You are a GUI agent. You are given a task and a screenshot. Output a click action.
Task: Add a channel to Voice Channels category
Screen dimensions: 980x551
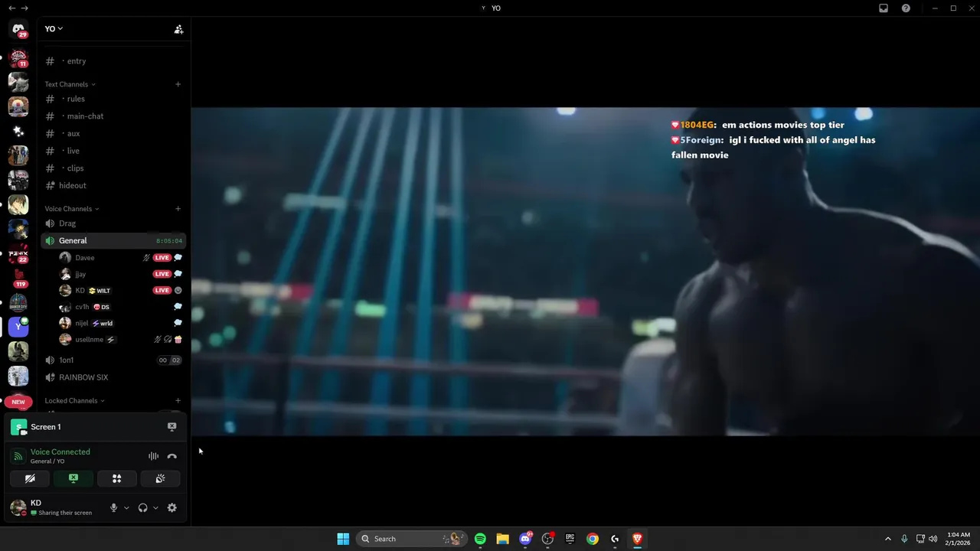click(178, 209)
